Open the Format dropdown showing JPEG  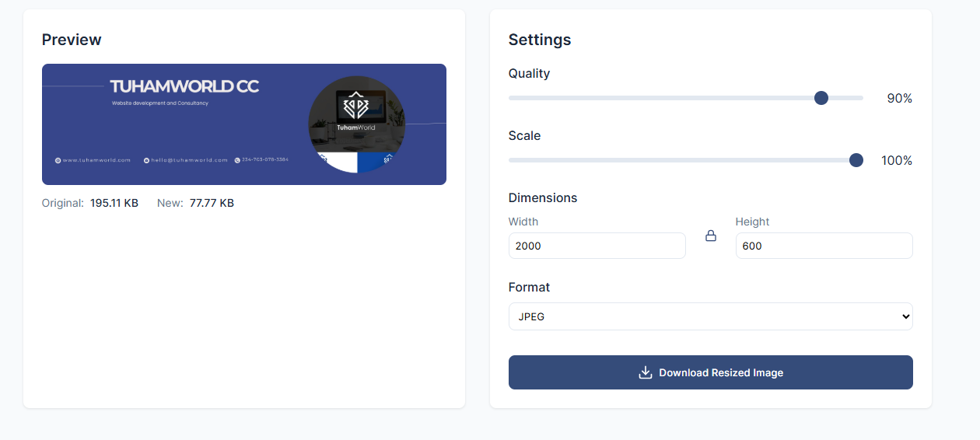(710, 316)
